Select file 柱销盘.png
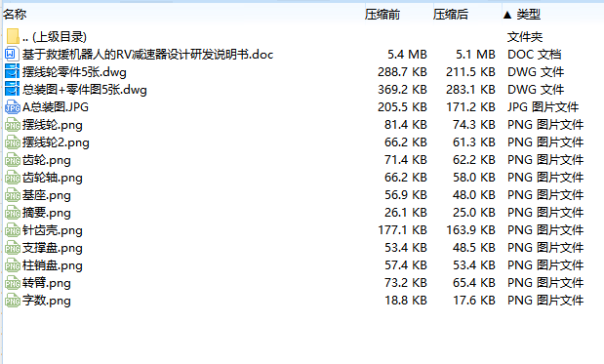604x364 pixels. pyautogui.click(x=53, y=265)
